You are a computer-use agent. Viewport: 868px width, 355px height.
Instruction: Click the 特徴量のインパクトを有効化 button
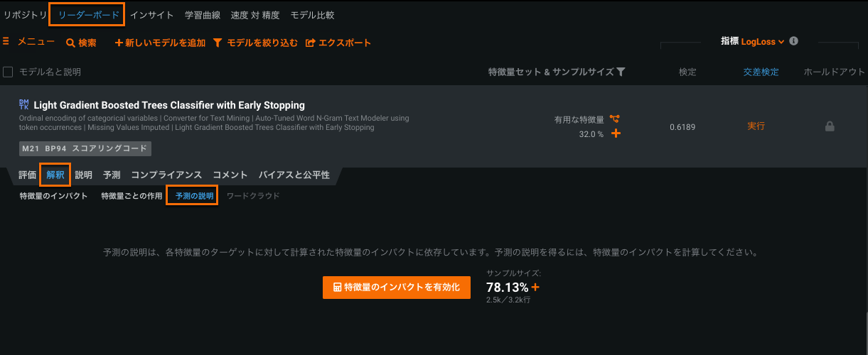click(x=397, y=288)
